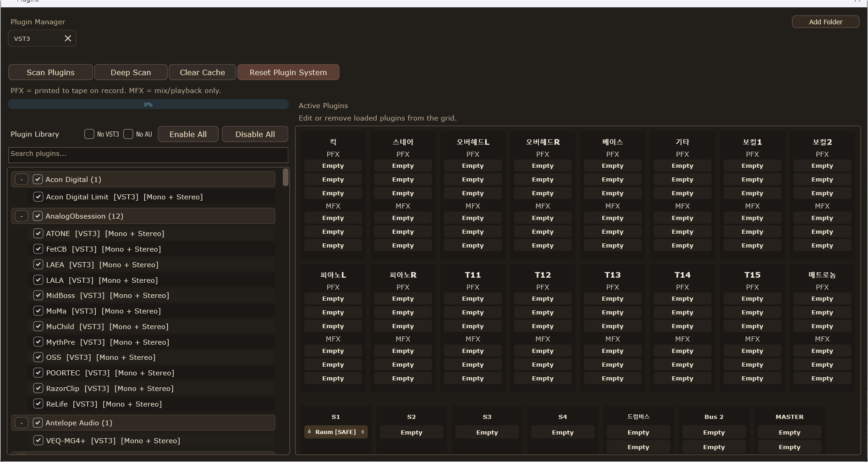Collapse the Acon Digital group
This screenshot has width=868, height=462.
click(22, 179)
